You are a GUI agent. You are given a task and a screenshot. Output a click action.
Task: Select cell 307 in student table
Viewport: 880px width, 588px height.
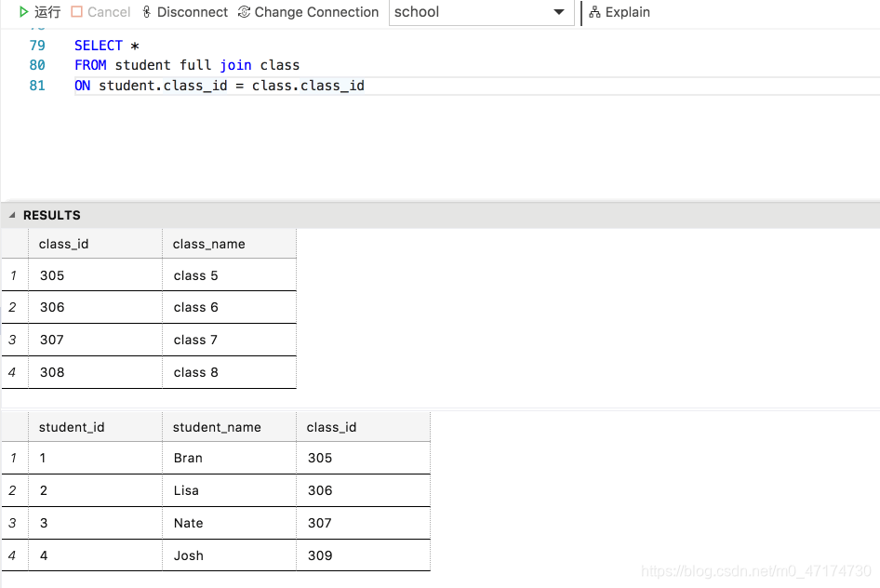363,523
